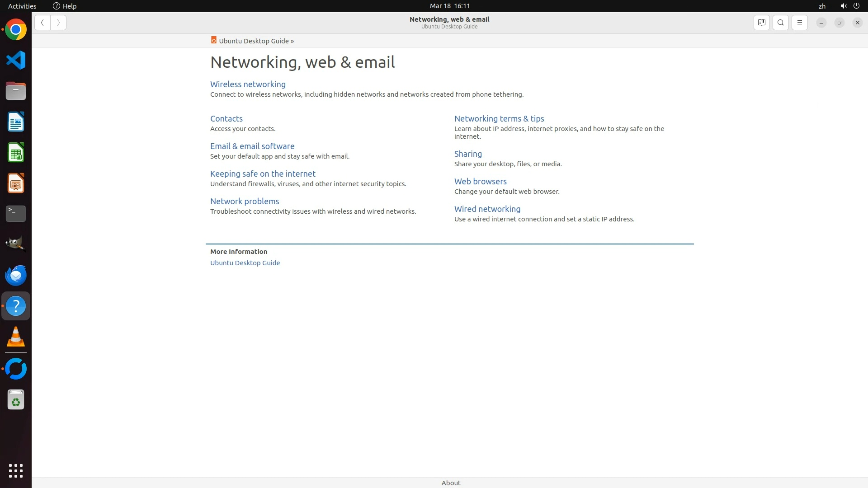Open system power menu in top bar

point(856,6)
